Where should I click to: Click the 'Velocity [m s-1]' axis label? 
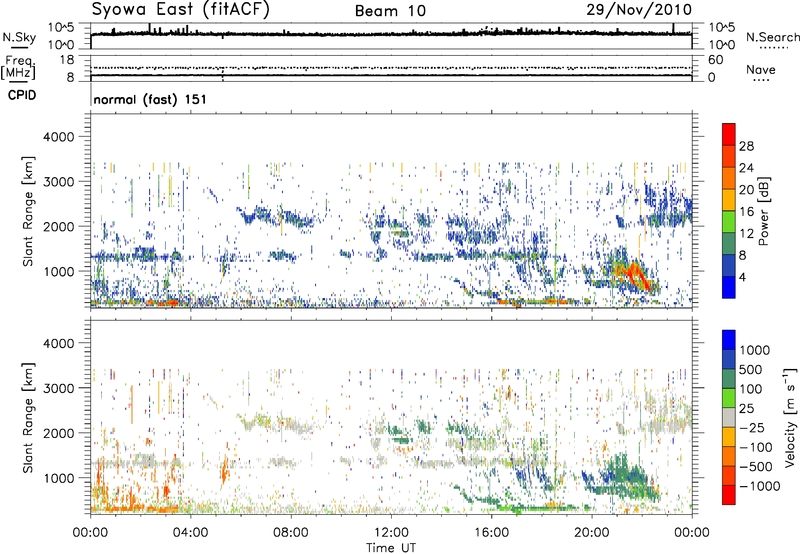tap(790, 417)
